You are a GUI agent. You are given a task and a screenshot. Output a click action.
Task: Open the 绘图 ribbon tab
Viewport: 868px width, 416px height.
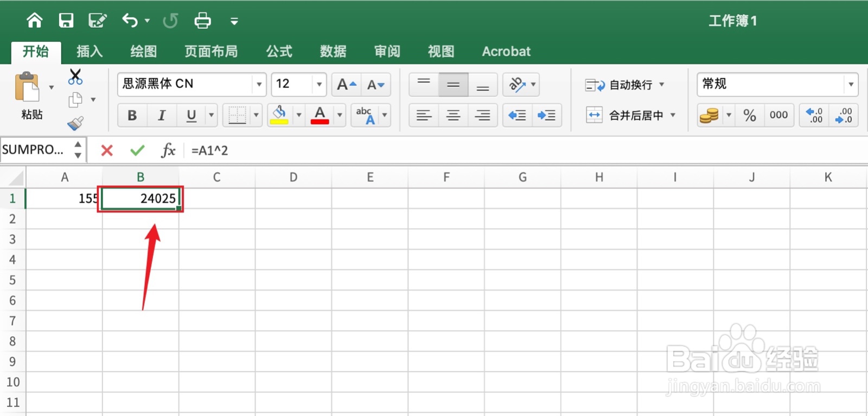[x=144, y=52]
